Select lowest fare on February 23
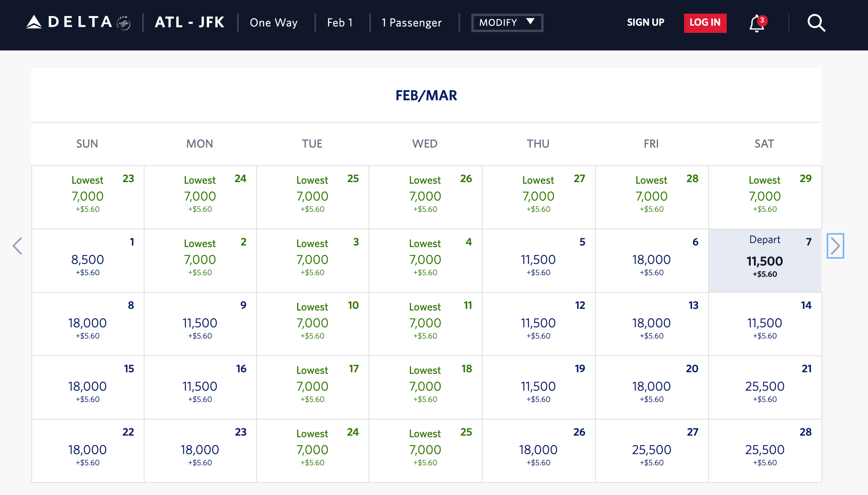Image resolution: width=868 pixels, height=495 pixels. [x=88, y=197]
